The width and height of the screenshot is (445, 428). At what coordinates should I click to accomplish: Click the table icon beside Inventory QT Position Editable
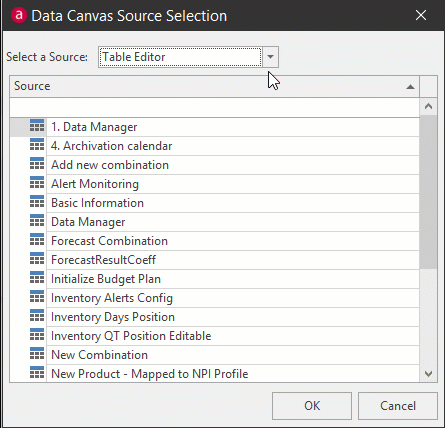pos(37,335)
